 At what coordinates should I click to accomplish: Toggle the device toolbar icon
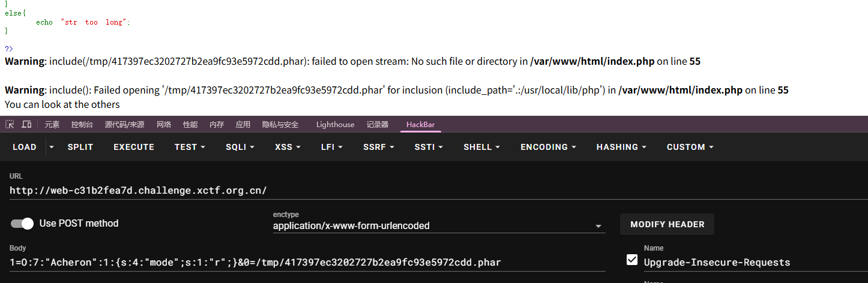click(x=26, y=125)
